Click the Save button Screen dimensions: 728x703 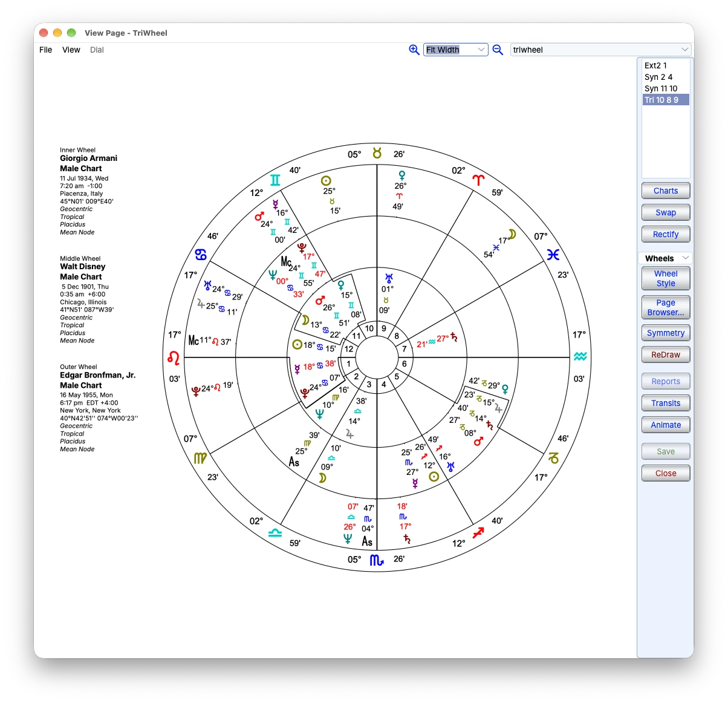click(x=666, y=451)
